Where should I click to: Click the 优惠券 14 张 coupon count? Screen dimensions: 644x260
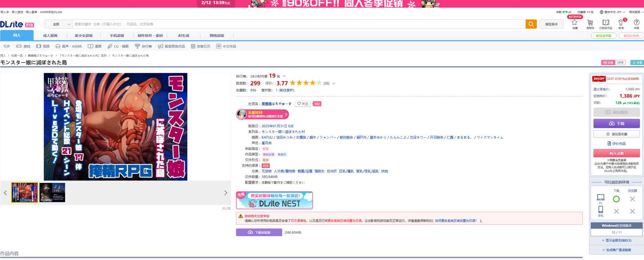point(585,12)
